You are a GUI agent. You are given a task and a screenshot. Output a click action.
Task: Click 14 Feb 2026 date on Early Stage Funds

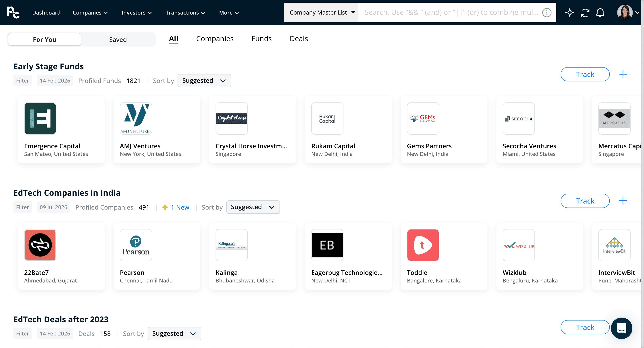(x=55, y=81)
